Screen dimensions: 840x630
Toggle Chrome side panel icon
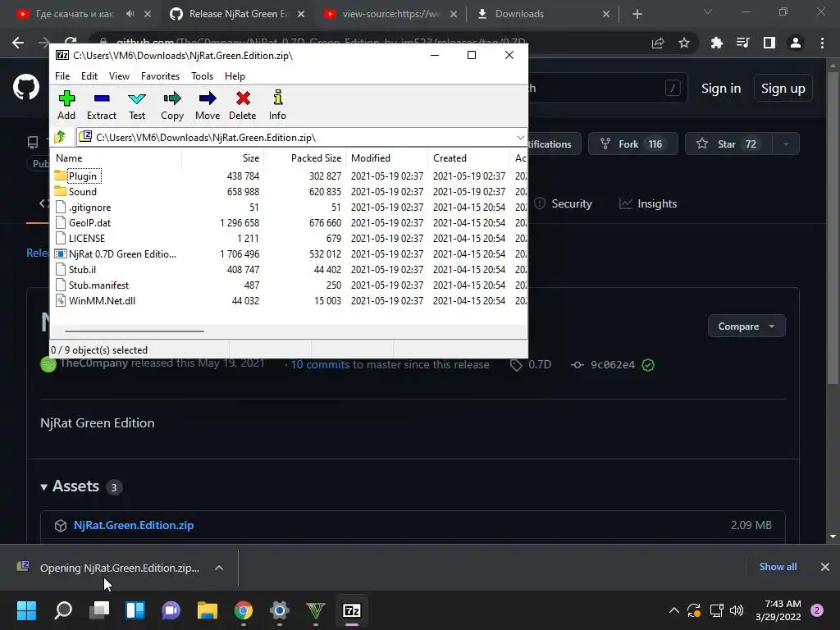[769, 43]
